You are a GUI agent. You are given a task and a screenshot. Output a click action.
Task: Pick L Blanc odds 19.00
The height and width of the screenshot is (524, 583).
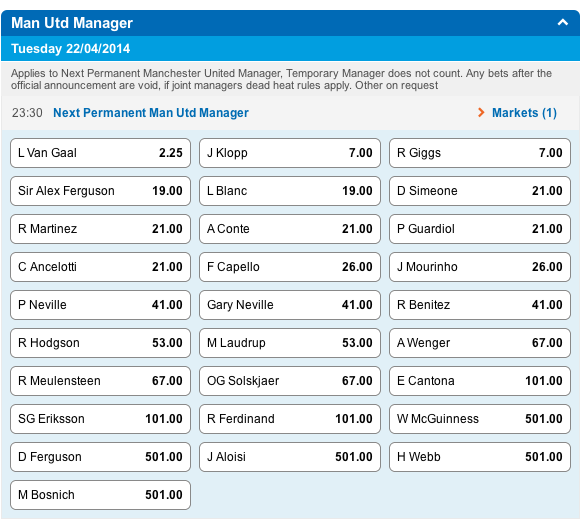[x=290, y=191]
